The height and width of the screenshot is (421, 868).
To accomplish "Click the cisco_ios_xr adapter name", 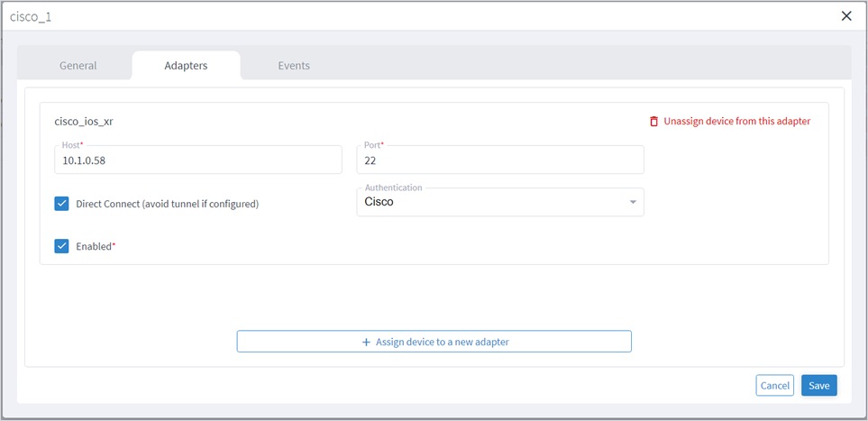I will click(x=84, y=122).
